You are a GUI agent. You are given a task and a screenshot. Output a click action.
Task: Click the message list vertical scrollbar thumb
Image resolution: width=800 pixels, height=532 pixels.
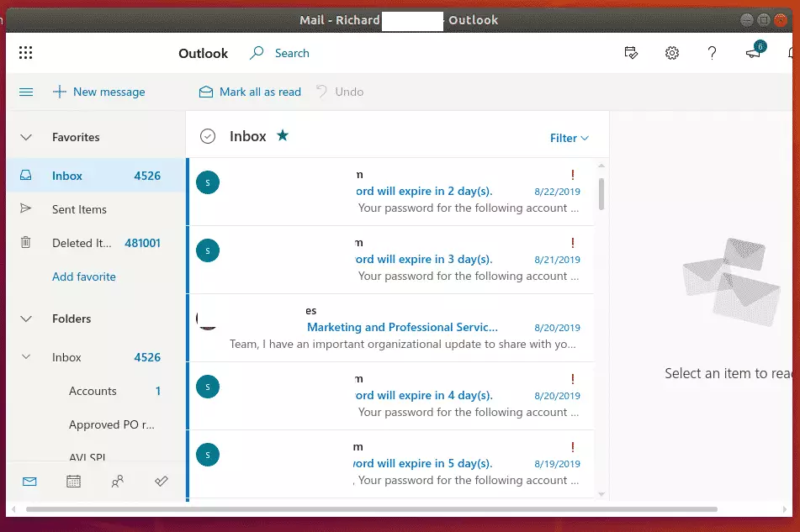601,193
